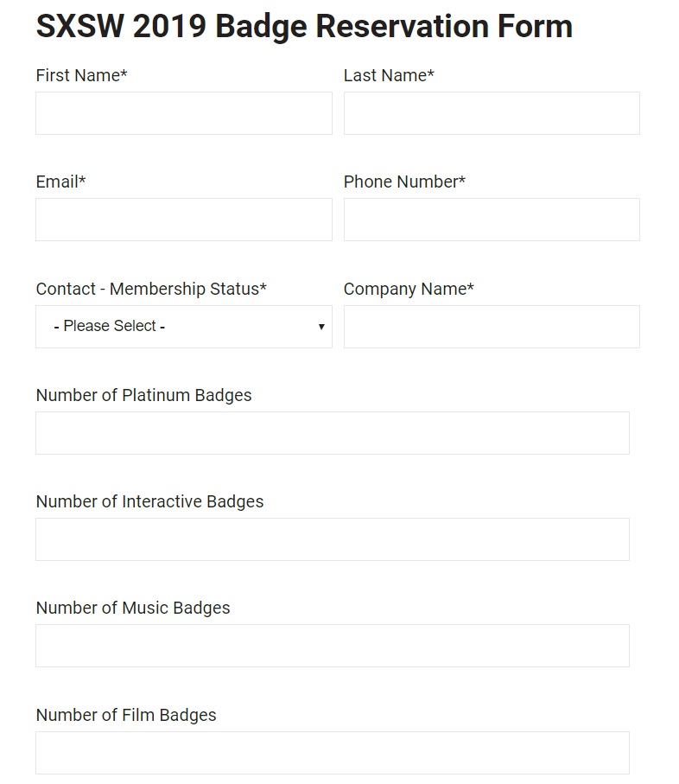Select the Number of Interactive Badges field
Viewport: 679px width, 784px height.
pyautogui.click(x=333, y=539)
